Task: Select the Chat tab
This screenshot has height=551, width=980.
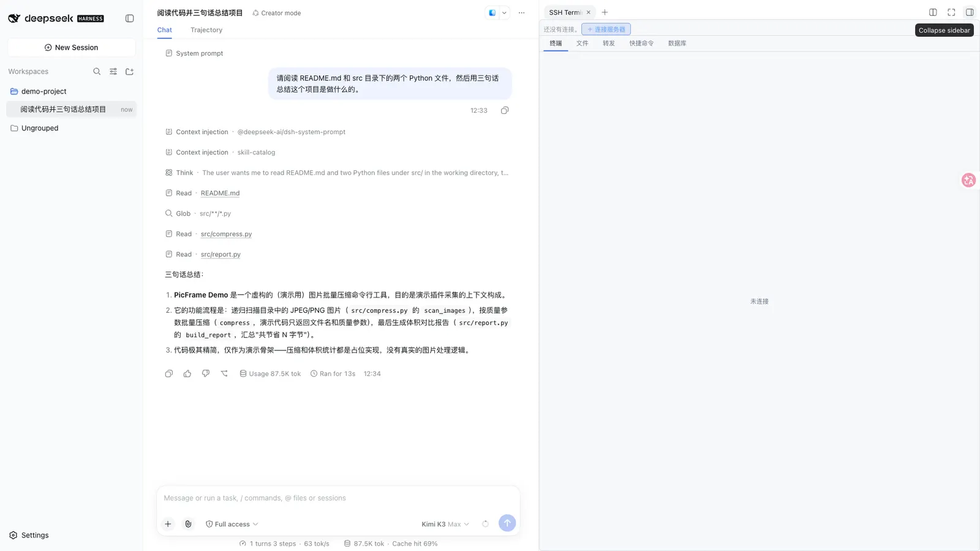Action: 164,30
